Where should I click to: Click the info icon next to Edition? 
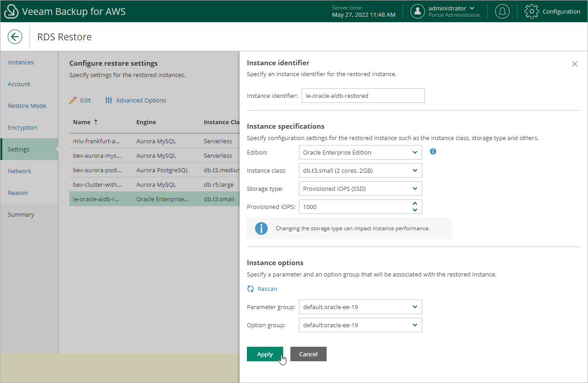(433, 151)
